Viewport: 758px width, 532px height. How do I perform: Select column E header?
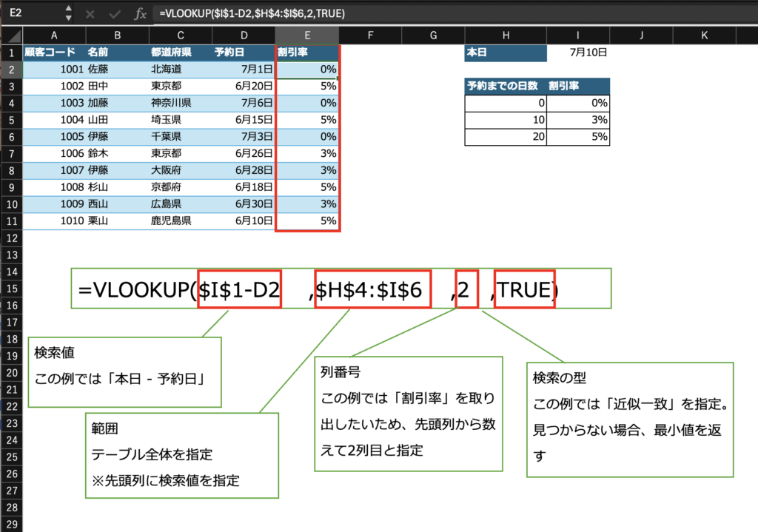pos(307,36)
